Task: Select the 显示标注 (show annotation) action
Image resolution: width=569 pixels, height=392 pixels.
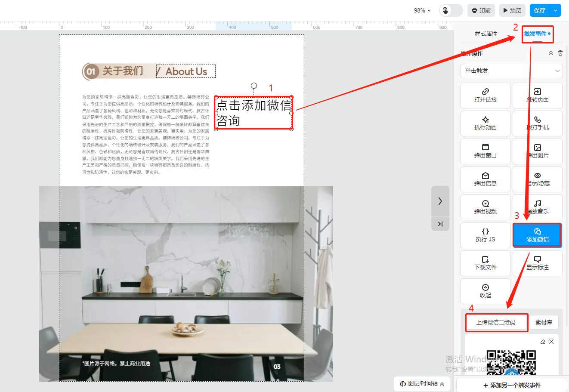Action: point(537,263)
